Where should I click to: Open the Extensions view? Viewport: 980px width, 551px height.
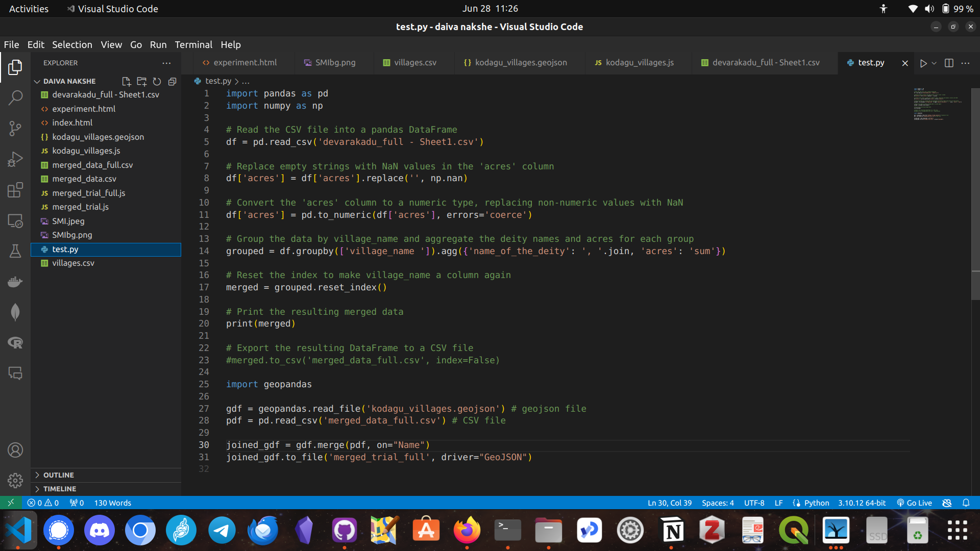[15, 190]
